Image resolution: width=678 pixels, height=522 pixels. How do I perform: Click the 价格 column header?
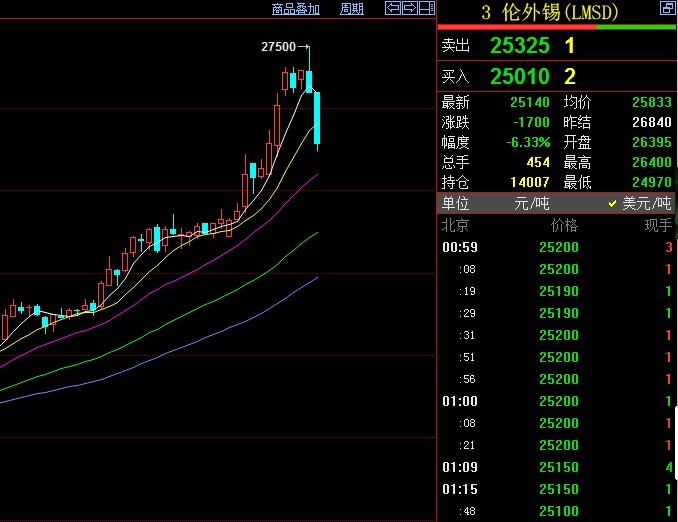pyautogui.click(x=564, y=226)
